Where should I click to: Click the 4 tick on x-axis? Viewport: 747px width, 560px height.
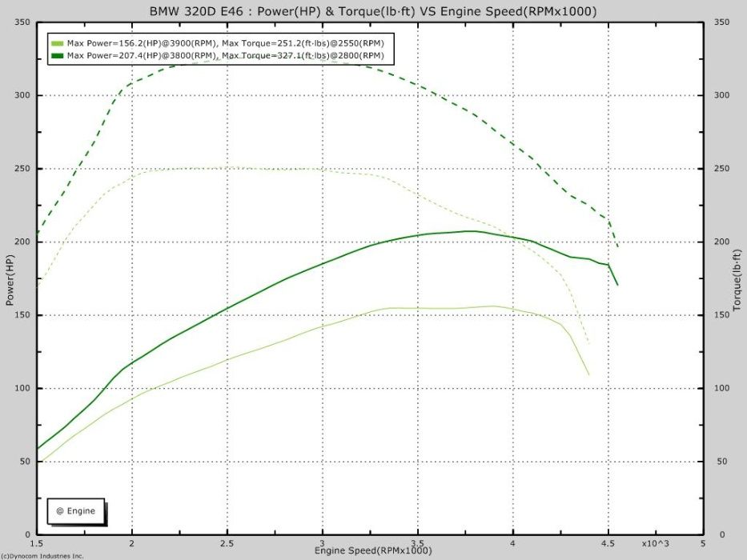pos(512,543)
